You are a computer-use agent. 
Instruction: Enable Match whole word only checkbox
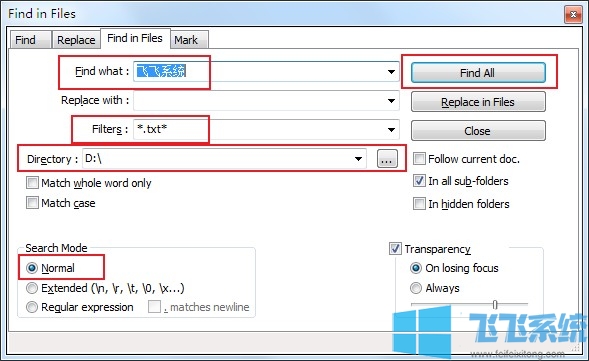tap(32, 183)
